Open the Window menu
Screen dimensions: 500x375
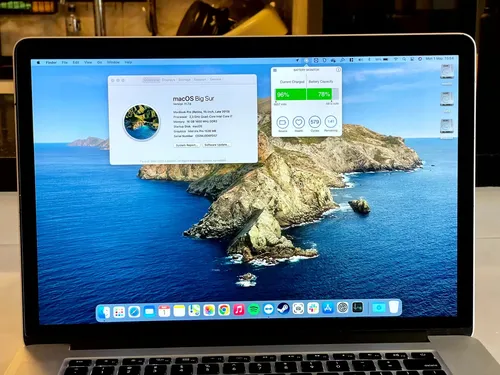[x=113, y=62]
